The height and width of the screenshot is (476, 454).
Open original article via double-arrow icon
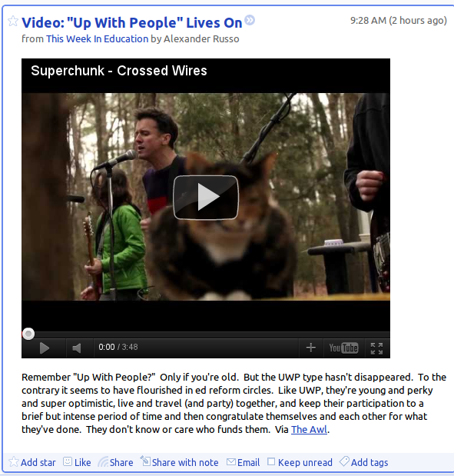click(250, 20)
